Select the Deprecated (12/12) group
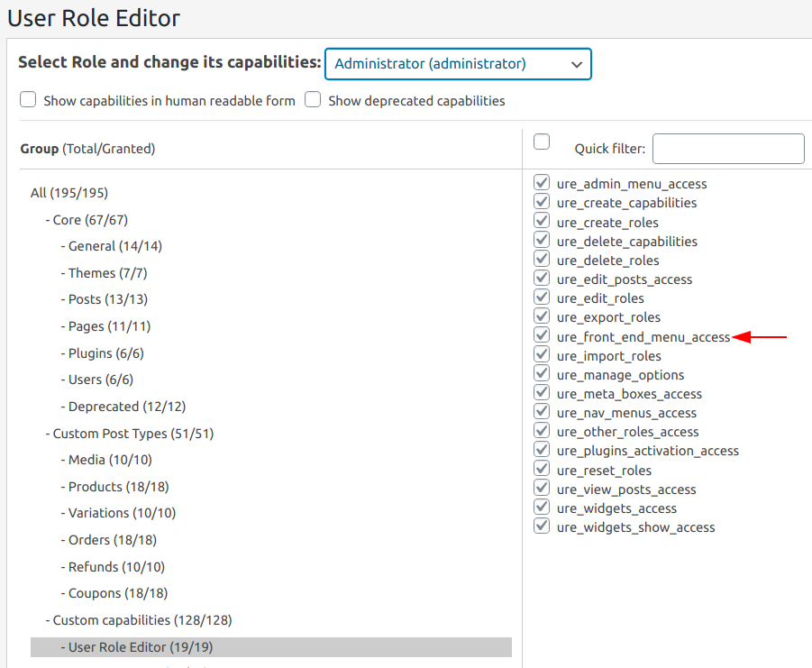This screenshot has width=812, height=668. pos(123,407)
